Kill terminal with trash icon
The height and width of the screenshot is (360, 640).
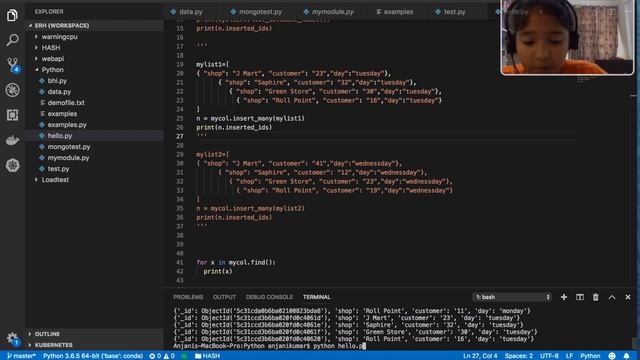tap(596, 297)
